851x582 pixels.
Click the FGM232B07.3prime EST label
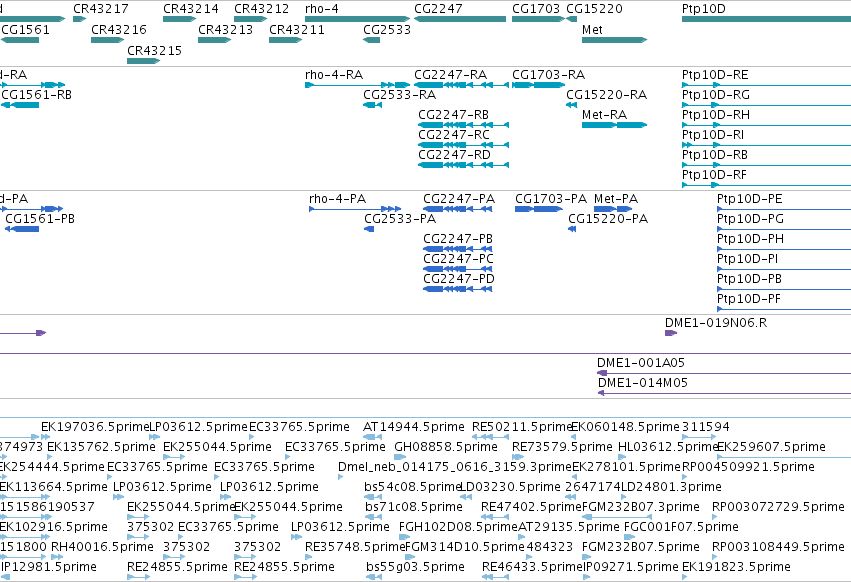tap(641, 507)
